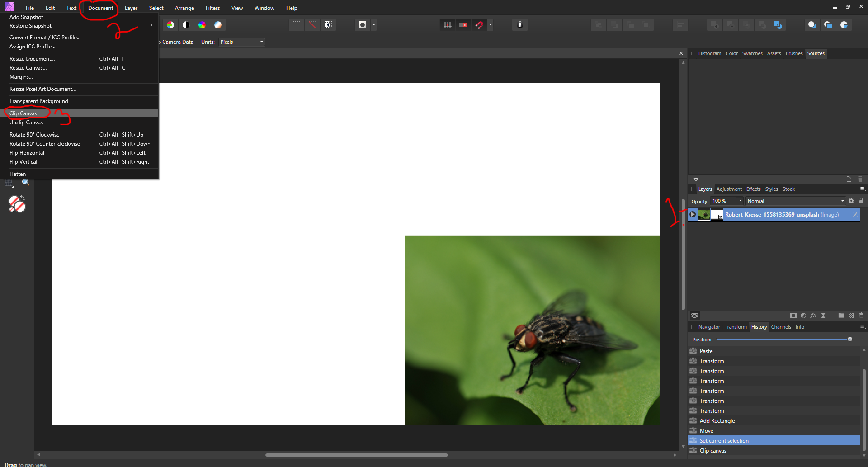868x467 pixels.
Task: Click the Adjustments half-circle icon
Action: [x=803, y=316]
